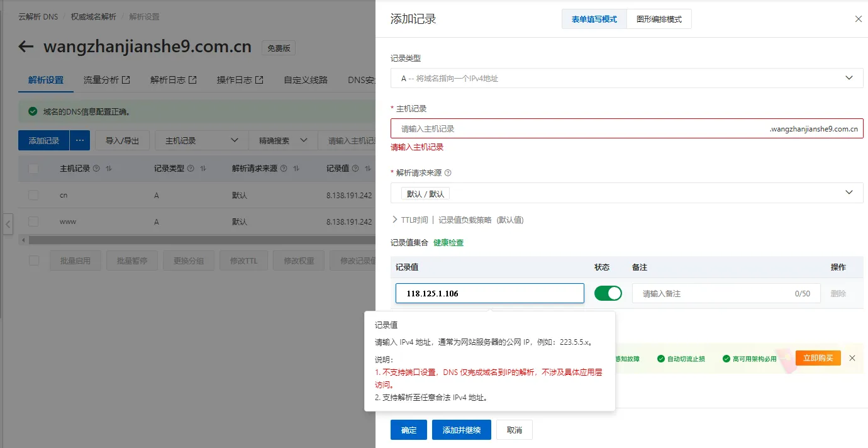
Task: Dismiss the promo banner with its X icon
Action: click(x=852, y=358)
